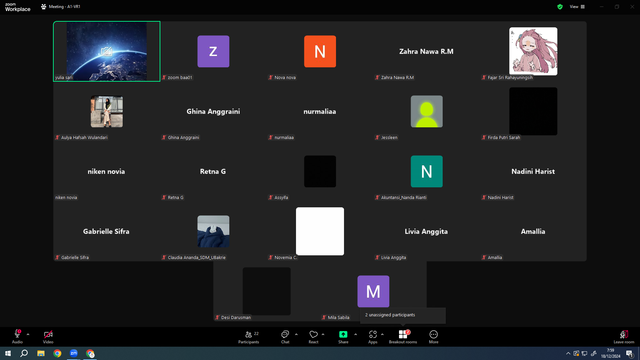The height and width of the screenshot is (360, 640).
Task: Expand the Apps options arrow
Action: click(382, 334)
